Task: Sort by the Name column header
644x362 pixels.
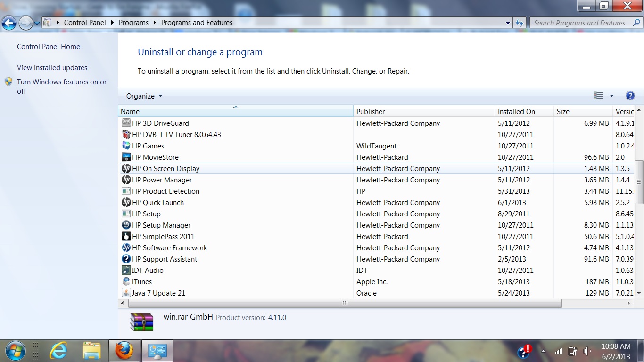Action: 236,111
